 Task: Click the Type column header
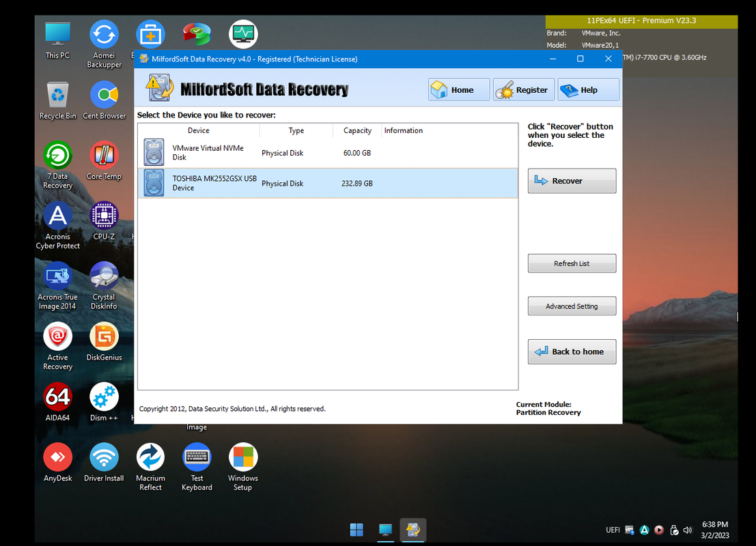tap(296, 130)
